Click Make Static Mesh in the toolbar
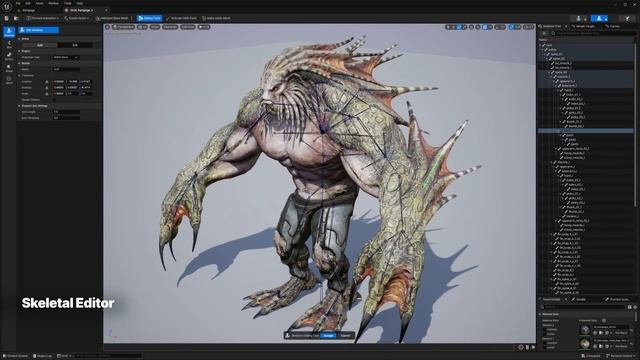This screenshot has width=640, height=360. [216, 18]
